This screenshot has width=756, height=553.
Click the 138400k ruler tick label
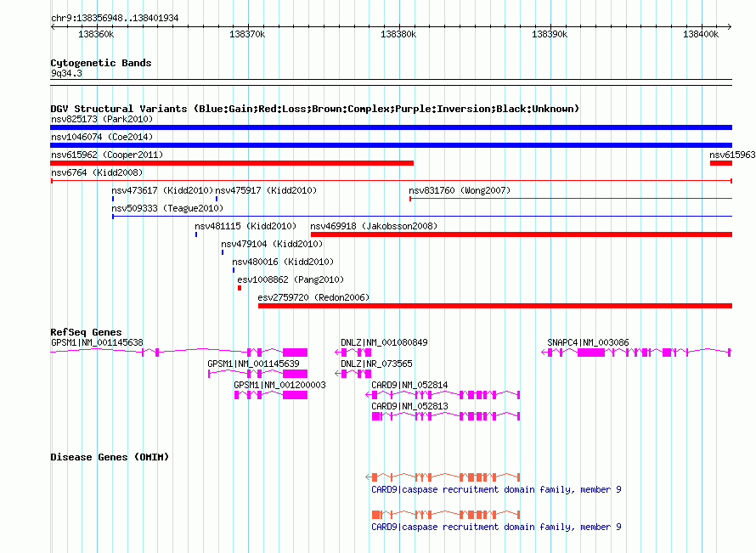[x=701, y=35]
